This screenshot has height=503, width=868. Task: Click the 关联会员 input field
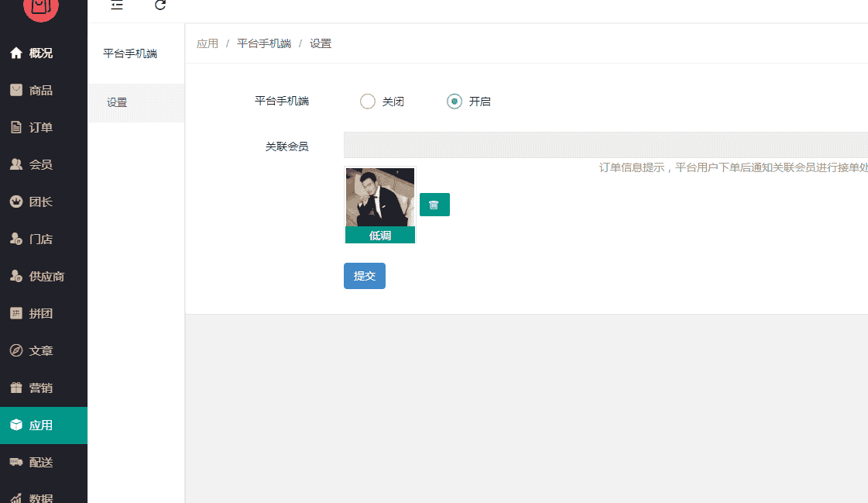pyautogui.click(x=542, y=144)
